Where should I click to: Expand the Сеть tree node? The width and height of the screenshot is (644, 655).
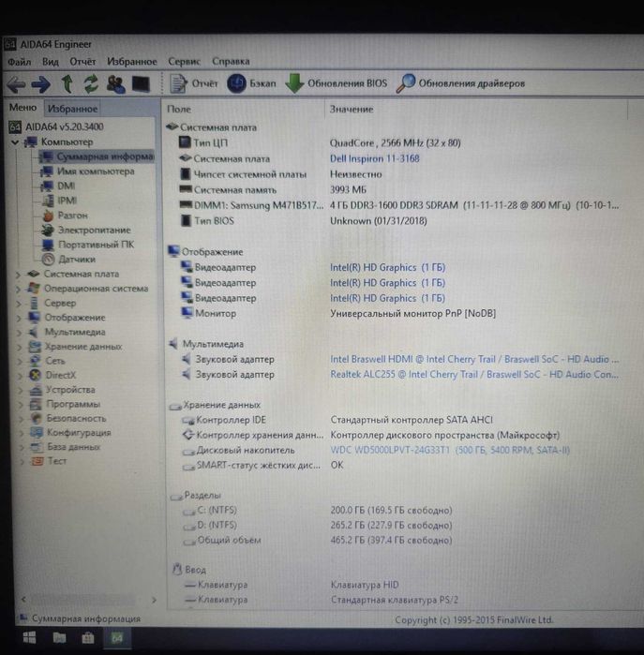[x=20, y=362]
